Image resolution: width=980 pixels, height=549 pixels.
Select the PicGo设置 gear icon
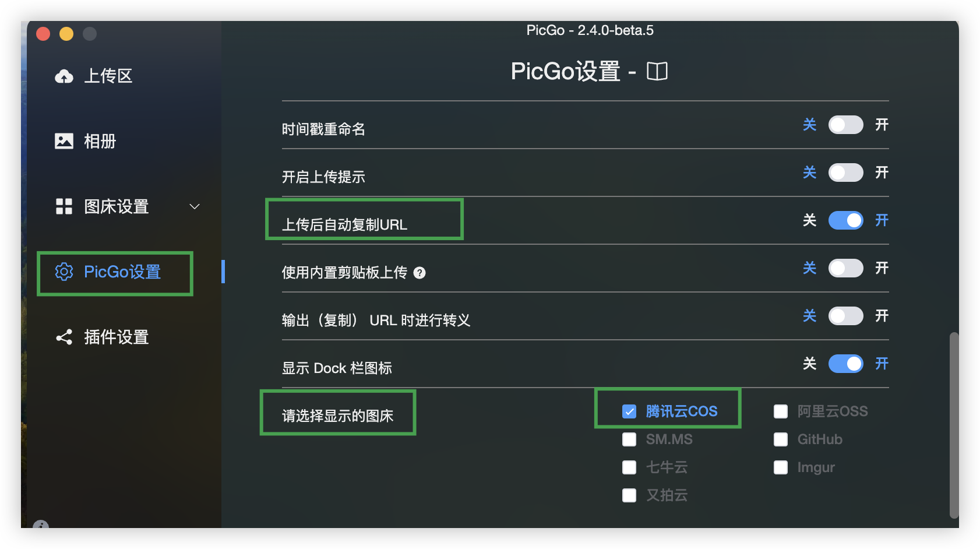point(64,272)
